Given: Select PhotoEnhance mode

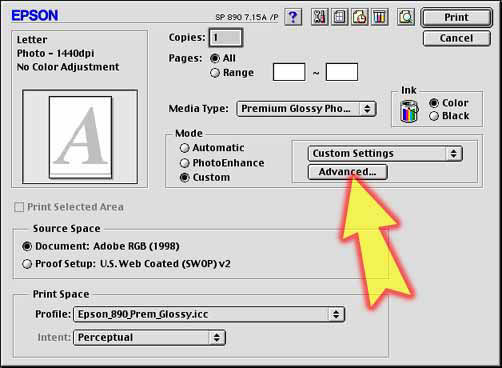Looking at the screenshot, I should (184, 163).
